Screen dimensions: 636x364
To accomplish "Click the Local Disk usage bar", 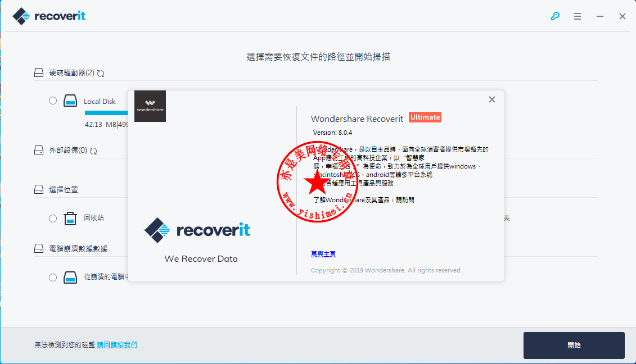I will pyautogui.click(x=106, y=113).
